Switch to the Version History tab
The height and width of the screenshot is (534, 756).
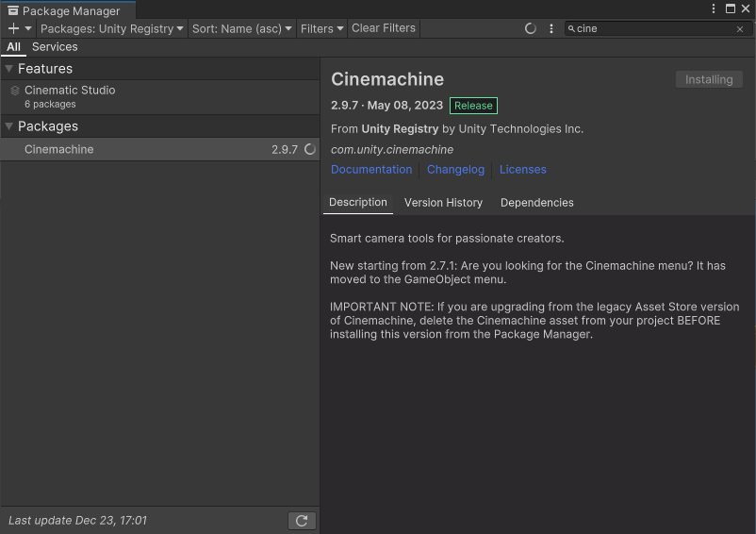click(x=443, y=203)
